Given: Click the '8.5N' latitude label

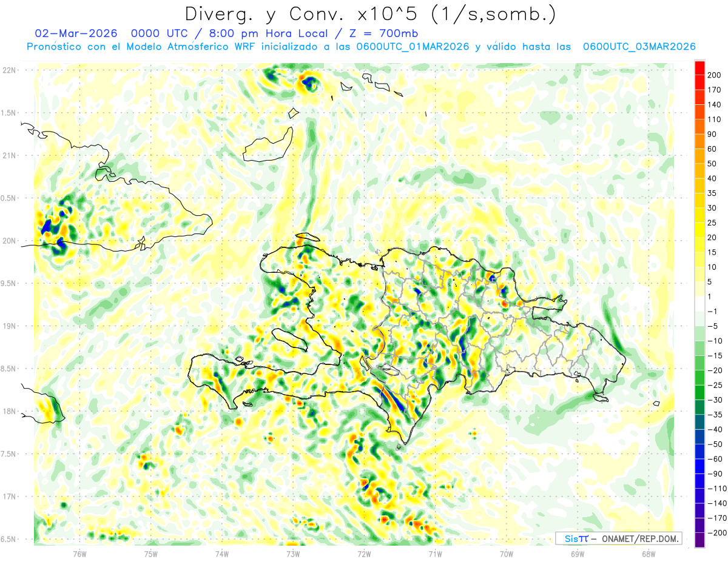Looking at the screenshot, I should click(8, 369).
